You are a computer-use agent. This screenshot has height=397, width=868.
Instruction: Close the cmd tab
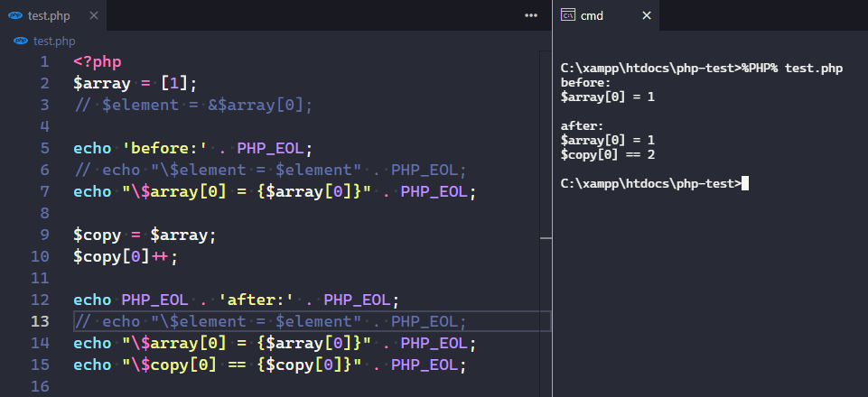646,15
